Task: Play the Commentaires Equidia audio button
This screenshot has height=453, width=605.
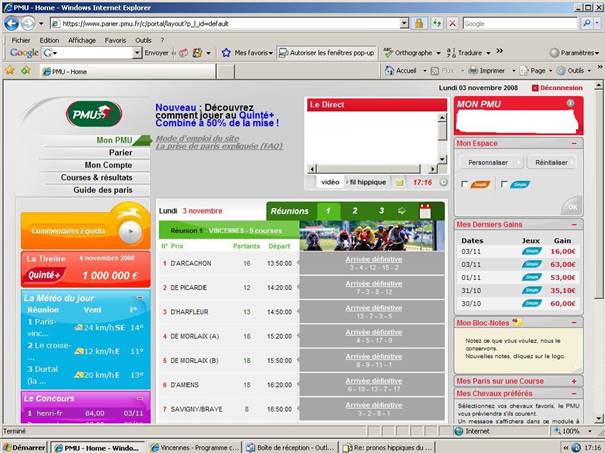Action: coord(130,232)
